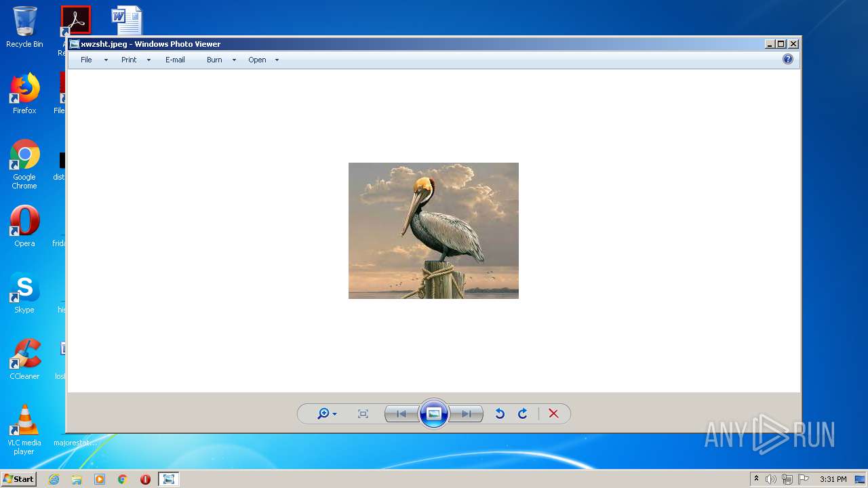Open Windows Explorer from the taskbar

point(77,479)
